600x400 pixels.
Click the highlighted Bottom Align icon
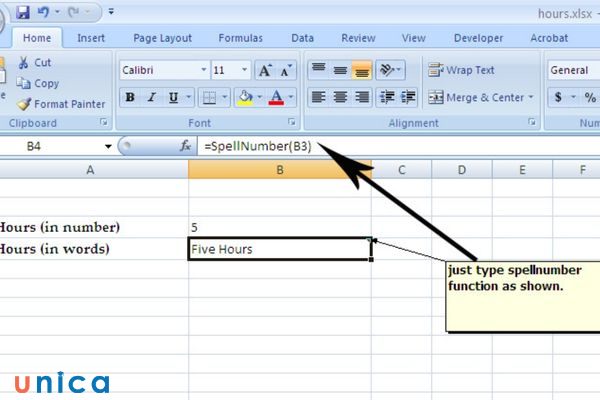[x=362, y=70]
